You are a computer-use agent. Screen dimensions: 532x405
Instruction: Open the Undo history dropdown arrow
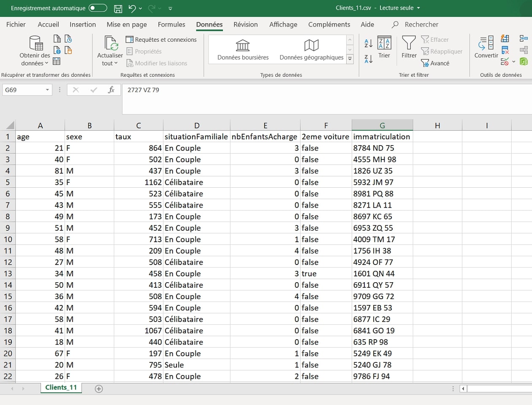[x=141, y=8]
